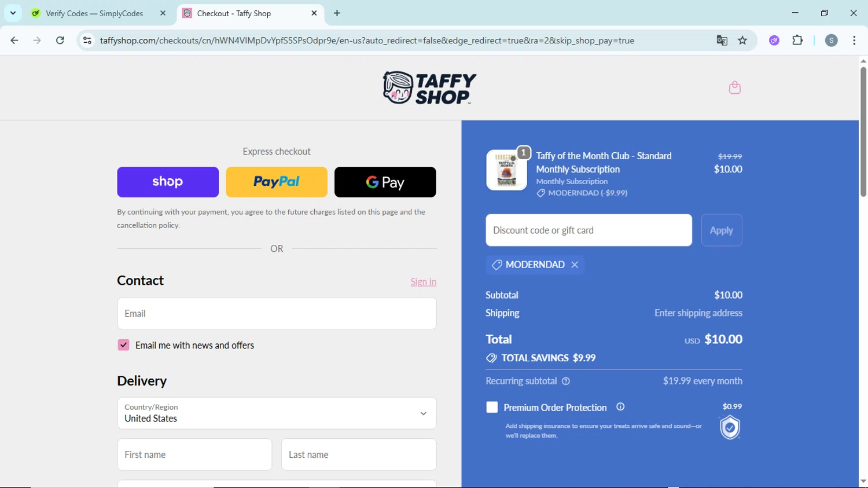
Task: Open the Extensions puzzle menu
Action: point(797,41)
